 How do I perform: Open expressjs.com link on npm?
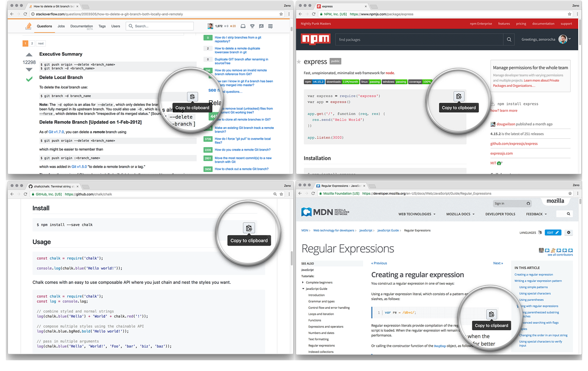click(x=502, y=154)
